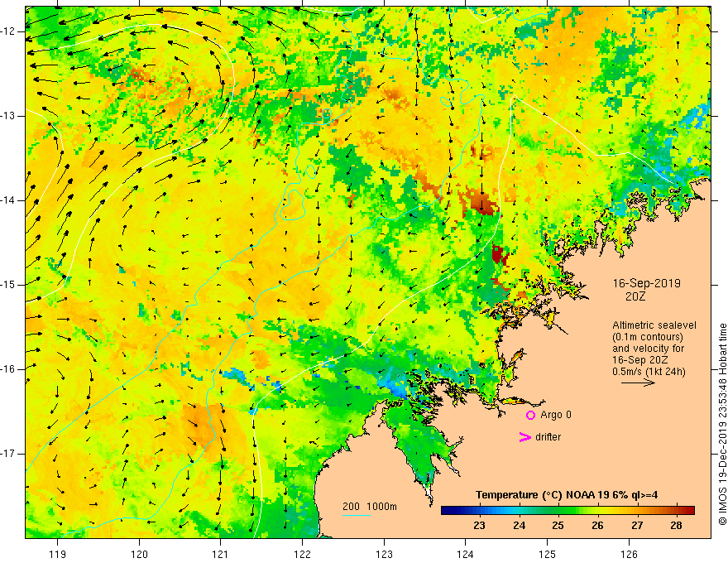728x563 pixels.
Task: Click the latitude label -16
Action: (9, 369)
